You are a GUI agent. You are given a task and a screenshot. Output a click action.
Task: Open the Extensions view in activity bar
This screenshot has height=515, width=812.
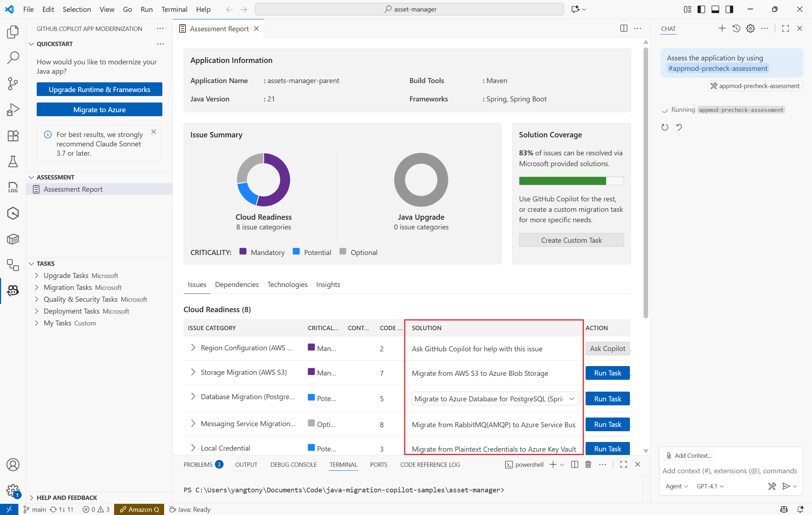(13, 136)
